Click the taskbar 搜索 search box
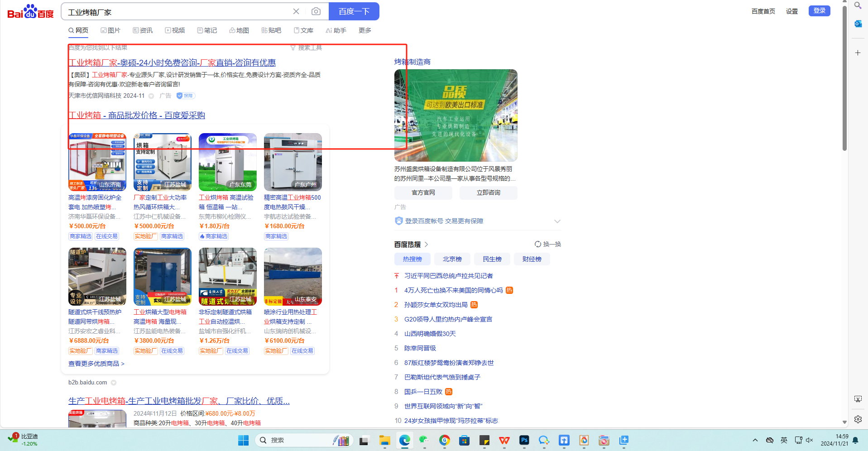The image size is (868, 451). point(304,440)
